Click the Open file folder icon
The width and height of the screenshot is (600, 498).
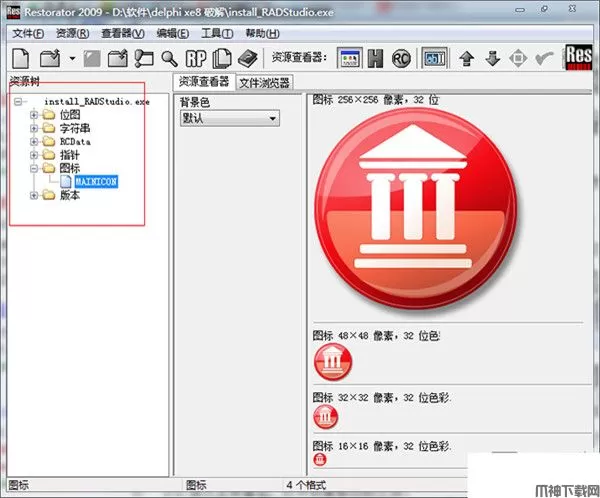pos(48,58)
